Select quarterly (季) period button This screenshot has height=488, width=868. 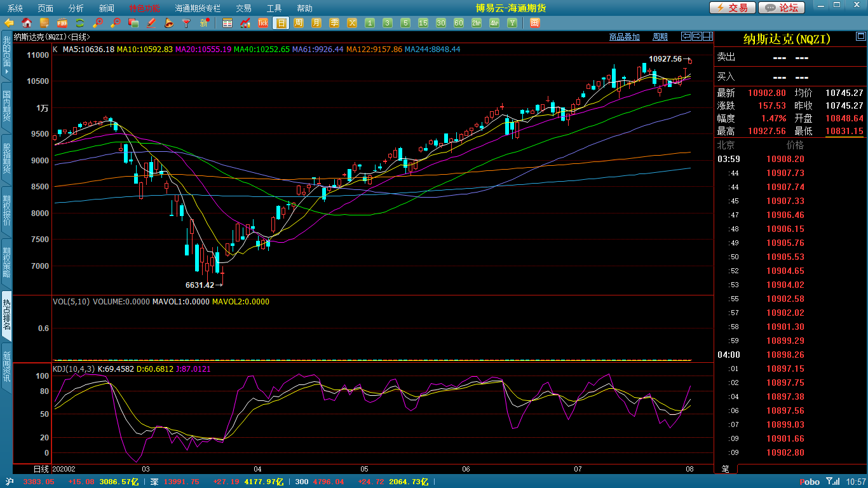pos(334,23)
